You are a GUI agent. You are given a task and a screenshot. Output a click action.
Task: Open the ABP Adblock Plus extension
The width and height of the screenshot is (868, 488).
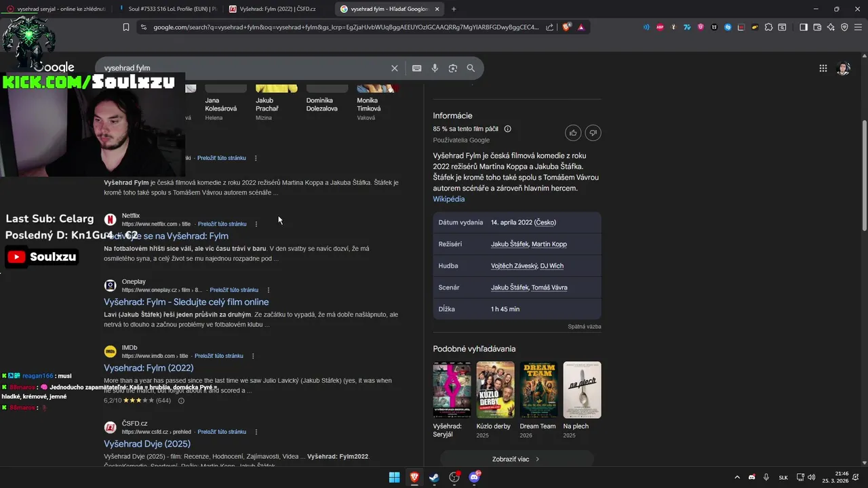point(660,27)
